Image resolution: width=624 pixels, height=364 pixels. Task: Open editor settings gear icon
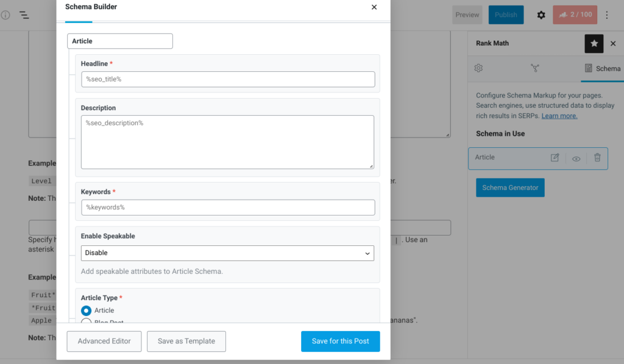pos(541,15)
